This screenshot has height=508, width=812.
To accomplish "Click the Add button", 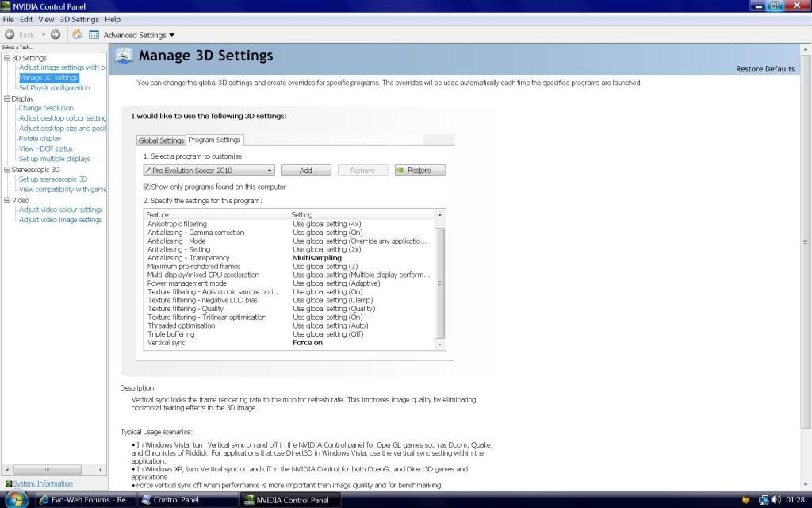I will pos(306,171).
